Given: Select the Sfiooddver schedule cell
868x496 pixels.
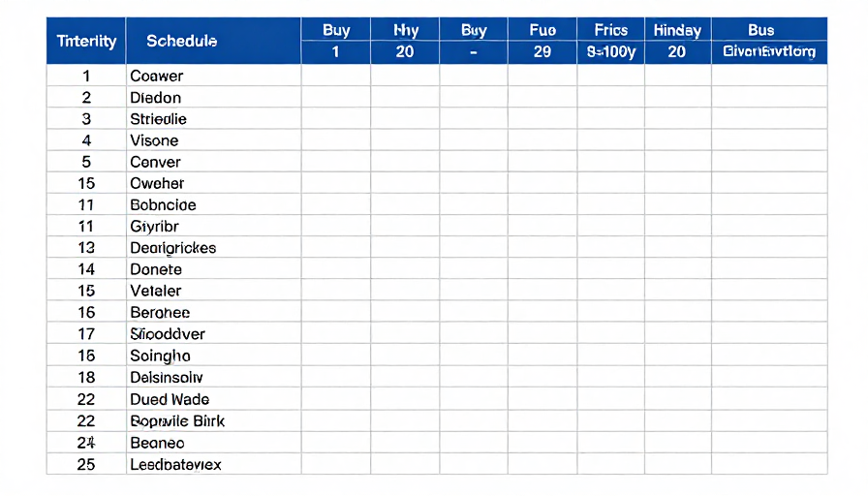Looking at the screenshot, I should point(214,334).
